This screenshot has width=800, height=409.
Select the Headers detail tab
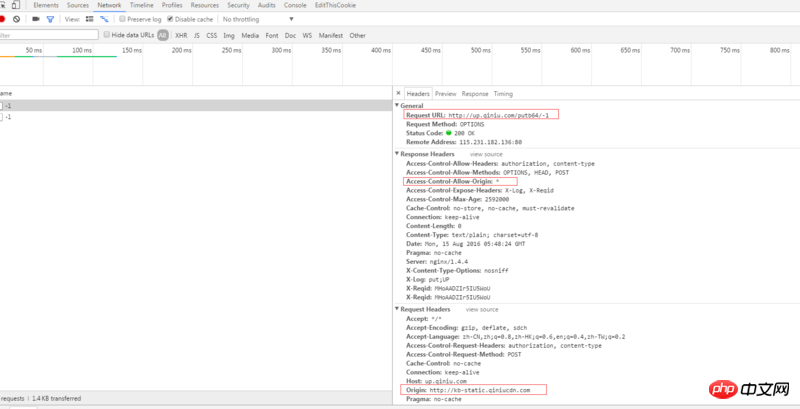tap(418, 94)
